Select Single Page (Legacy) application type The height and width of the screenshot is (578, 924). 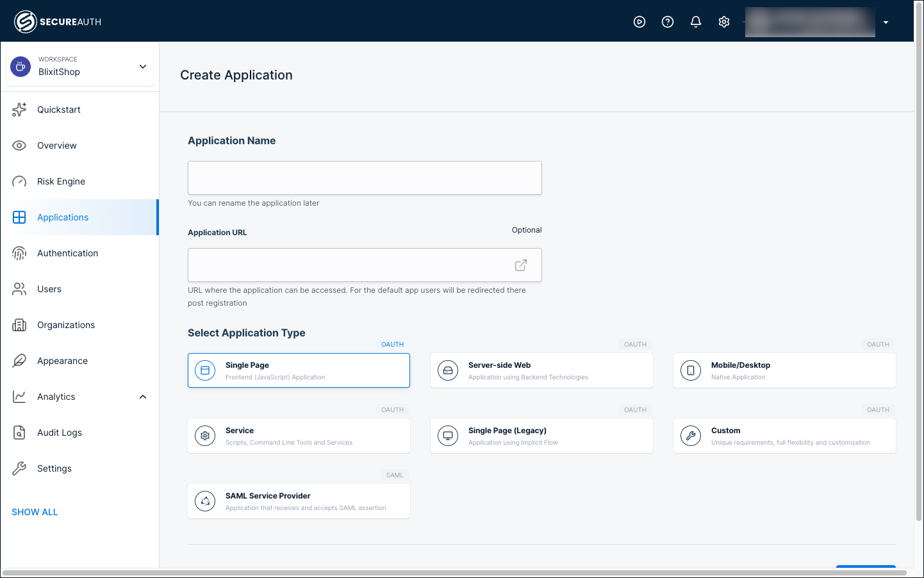pos(541,436)
